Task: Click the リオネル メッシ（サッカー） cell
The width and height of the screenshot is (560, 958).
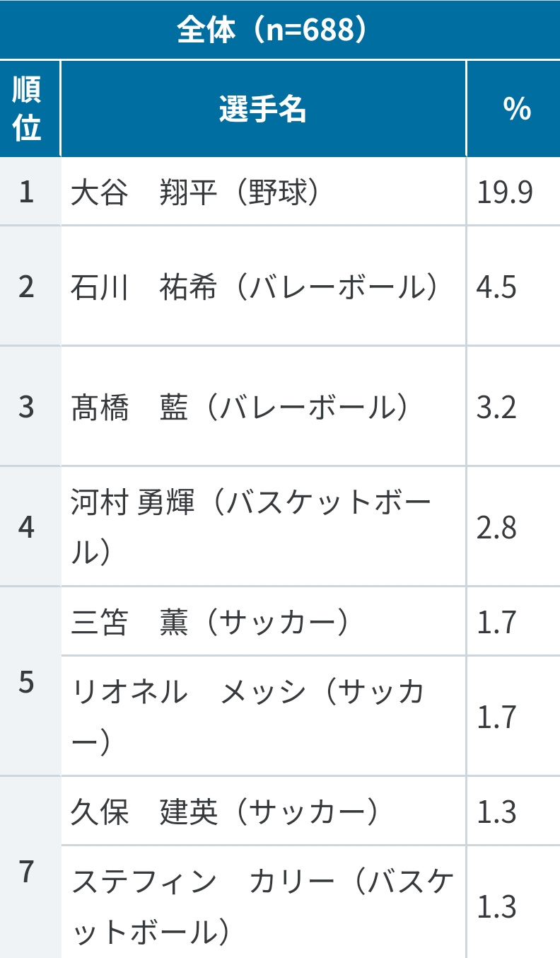Action: (x=263, y=715)
